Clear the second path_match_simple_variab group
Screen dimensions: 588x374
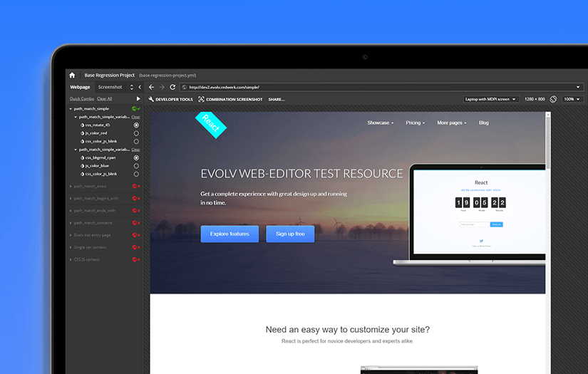click(x=135, y=150)
